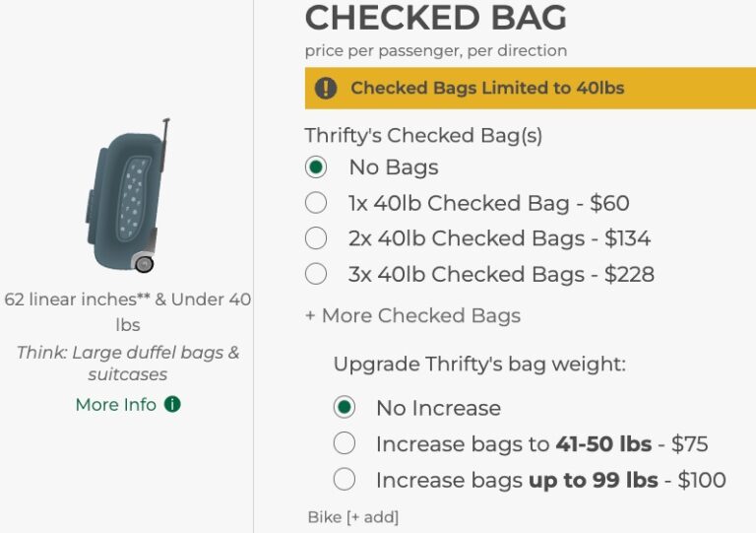
Task: Choose bag weight up to 99 lbs
Action: pos(344,480)
